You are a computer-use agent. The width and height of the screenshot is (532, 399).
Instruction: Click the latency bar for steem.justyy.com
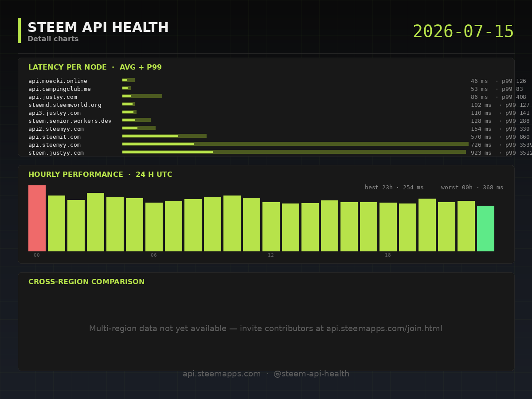point(294,152)
